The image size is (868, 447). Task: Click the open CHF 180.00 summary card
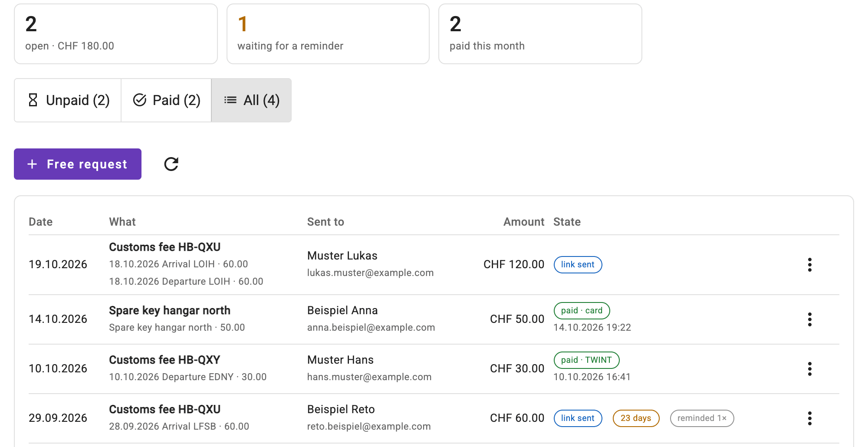tap(116, 34)
